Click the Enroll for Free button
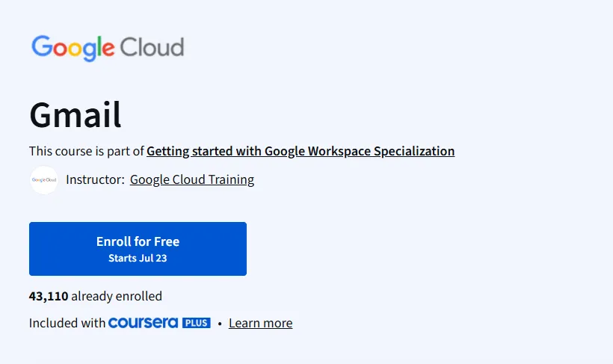Viewport: 613px width, 364px height. coord(138,249)
